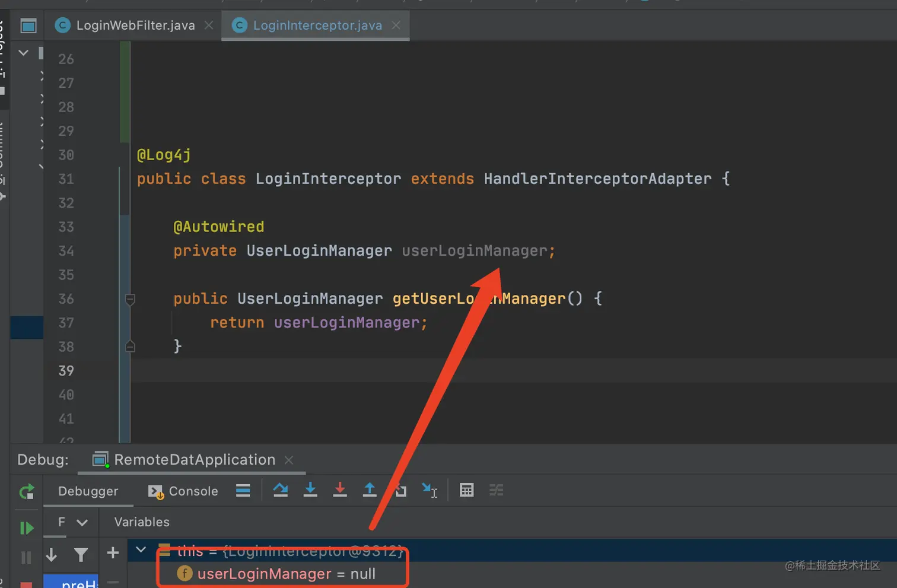Click the @Autowired annotation
This screenshot has height=588, width=897.
[x=219, y=227]
